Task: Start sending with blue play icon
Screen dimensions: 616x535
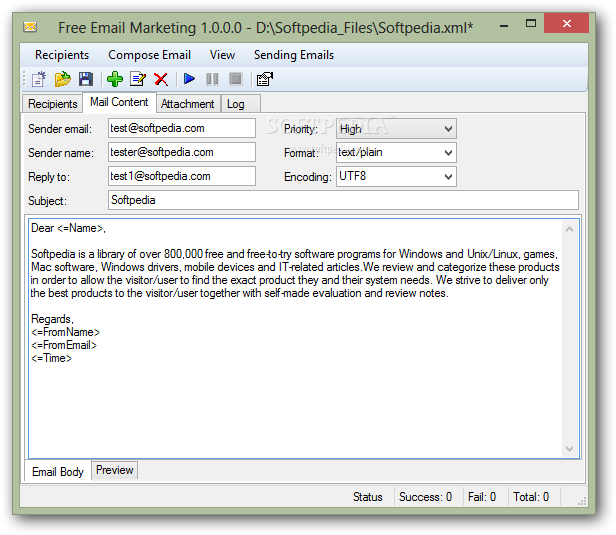Action: (x=189, y=79)
